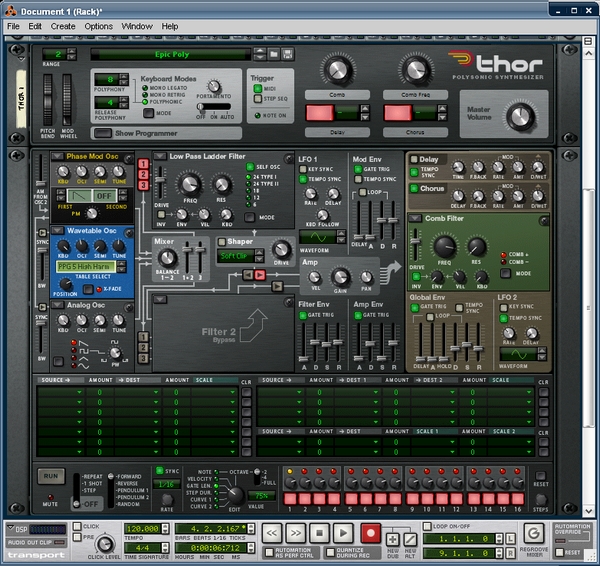
Task: Toggle Mod Env GATE TRIG
Action: (358, 169)
